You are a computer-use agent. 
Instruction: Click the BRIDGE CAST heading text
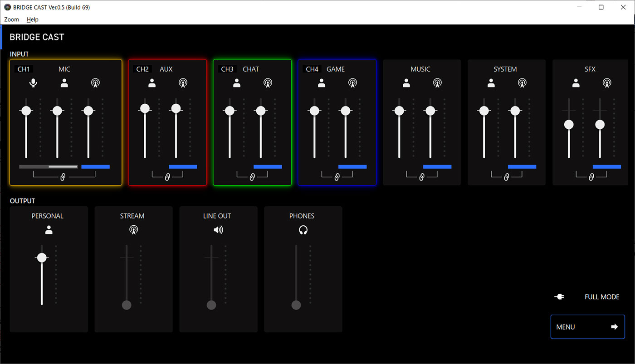(x=37, y=37)
